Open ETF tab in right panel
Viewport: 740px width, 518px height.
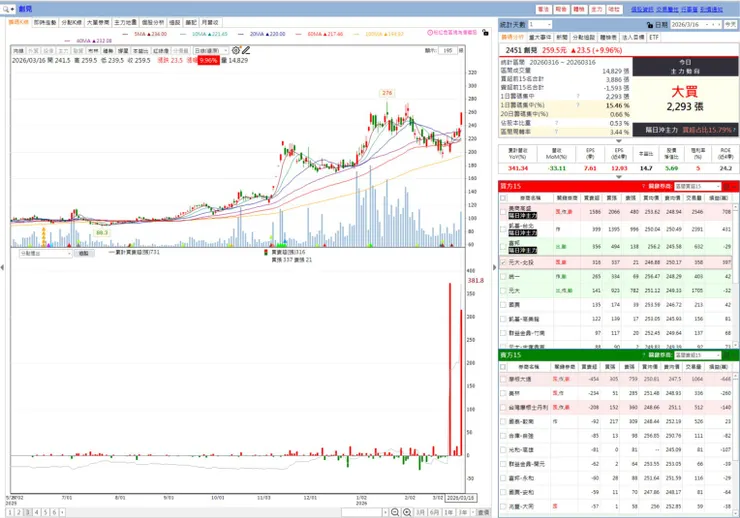coord(654,37)
